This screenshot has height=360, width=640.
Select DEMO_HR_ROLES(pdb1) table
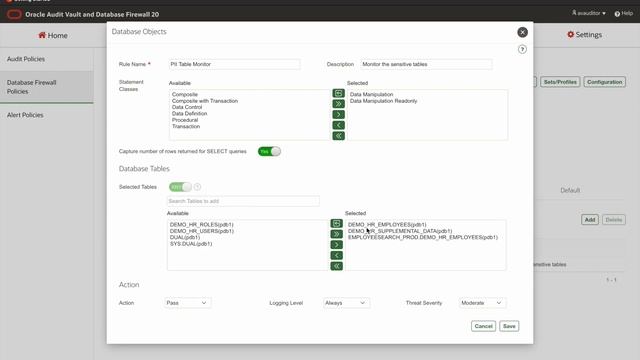tap(202, 224)
